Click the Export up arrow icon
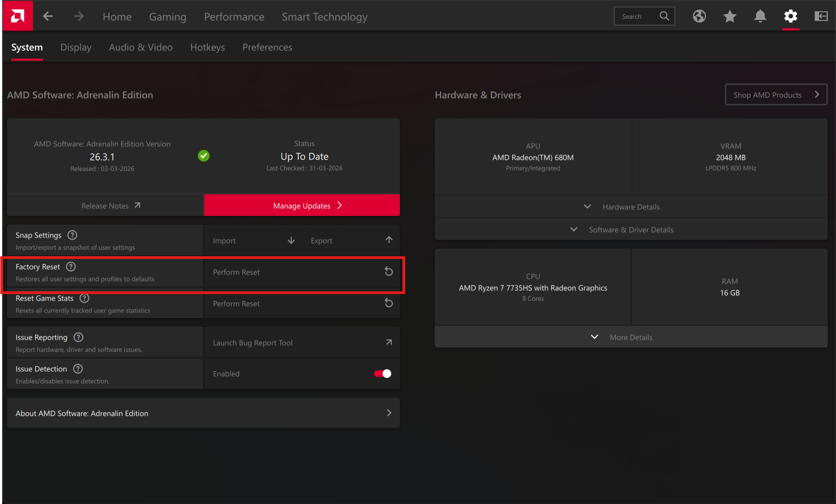Image resolution: width=836 pixels, height=504 pixels. (x=389, y=240)
